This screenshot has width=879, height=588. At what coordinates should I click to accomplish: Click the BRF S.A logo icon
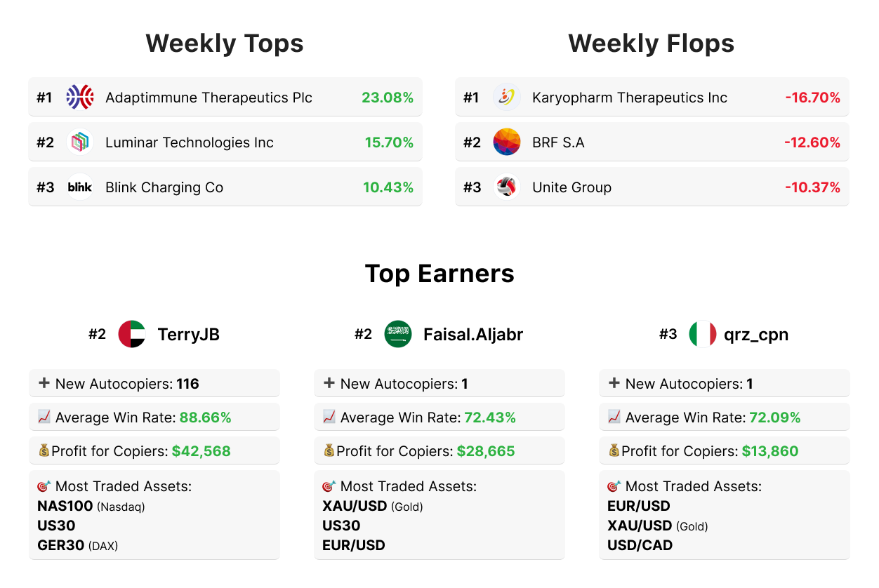click(506, 142)
